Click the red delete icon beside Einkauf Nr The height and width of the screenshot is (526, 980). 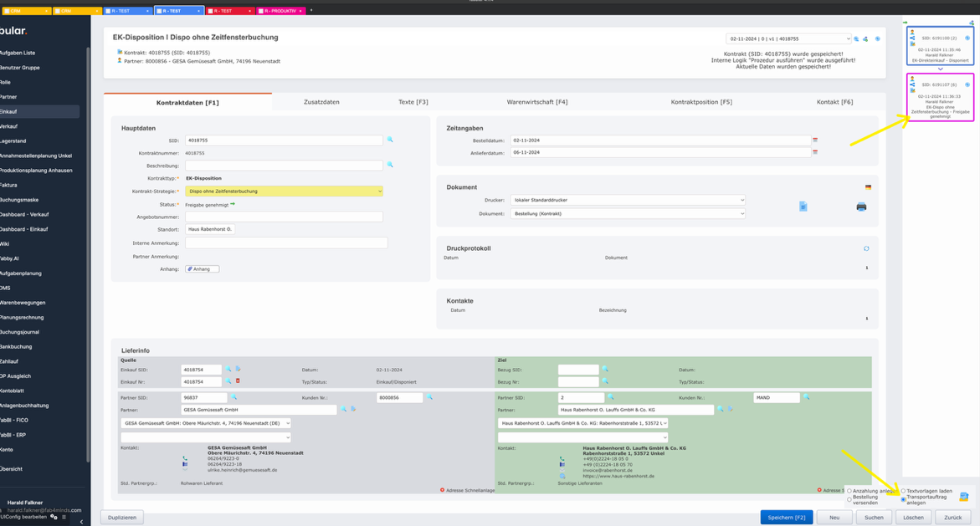tap(238, 381)
